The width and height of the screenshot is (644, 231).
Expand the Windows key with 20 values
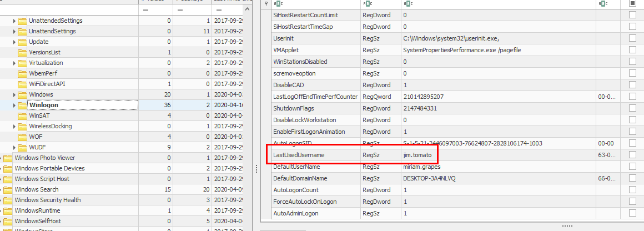[x=14, y=94]
